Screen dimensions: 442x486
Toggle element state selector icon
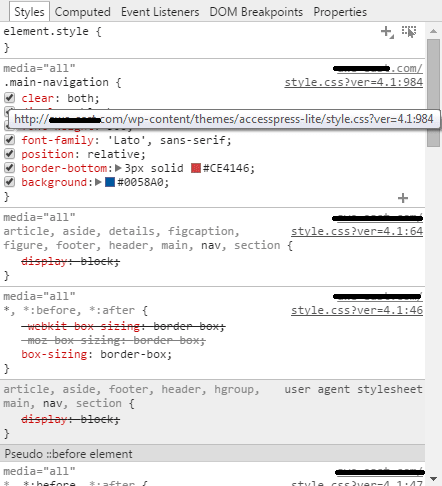[x=409, y=32]
